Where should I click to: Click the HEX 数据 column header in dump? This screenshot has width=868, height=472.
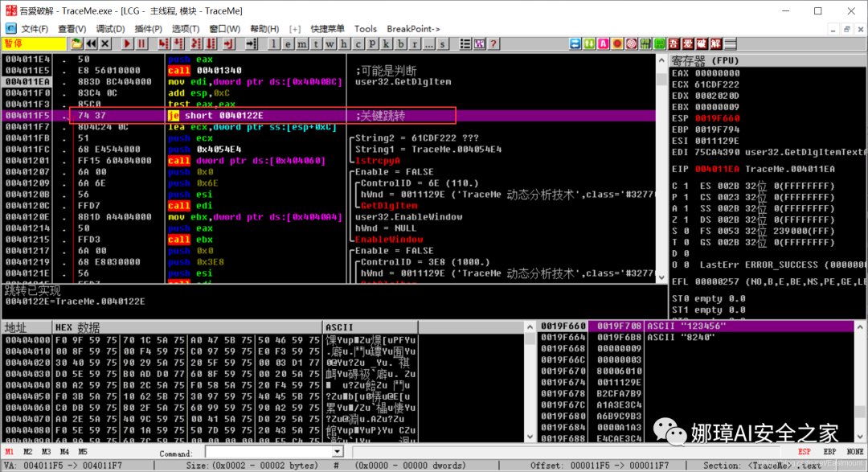point(187,327)
